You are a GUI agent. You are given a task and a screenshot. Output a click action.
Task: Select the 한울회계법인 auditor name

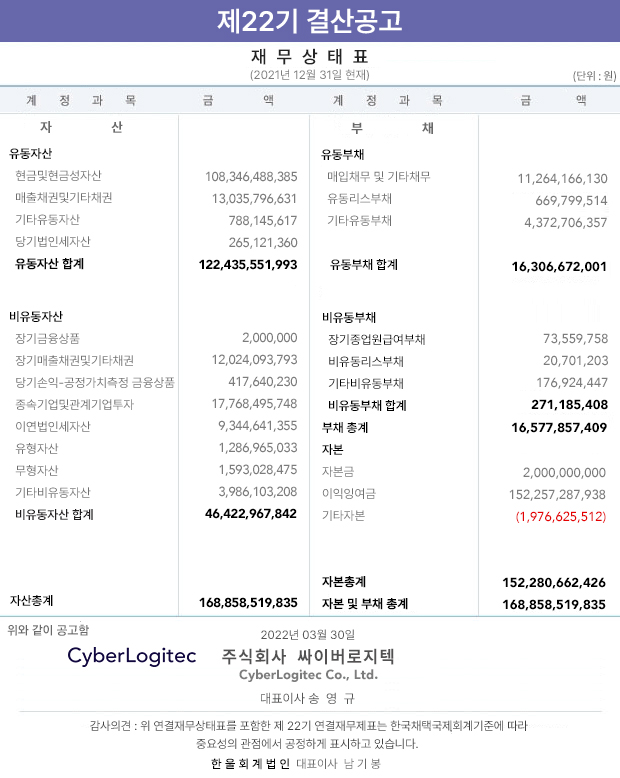point(250,764)
